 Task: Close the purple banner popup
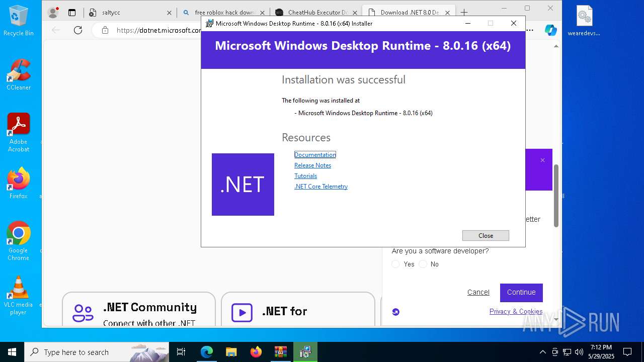tap(542, 160)
